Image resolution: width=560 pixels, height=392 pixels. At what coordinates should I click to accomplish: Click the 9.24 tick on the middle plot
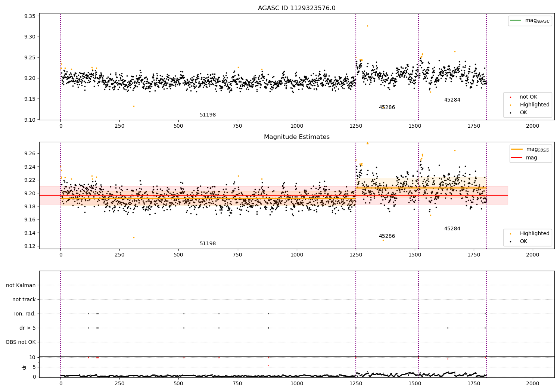pos(30,167)
